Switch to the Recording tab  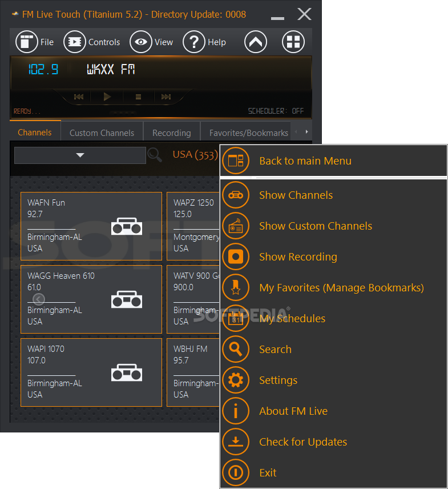(x=172, y=133)
